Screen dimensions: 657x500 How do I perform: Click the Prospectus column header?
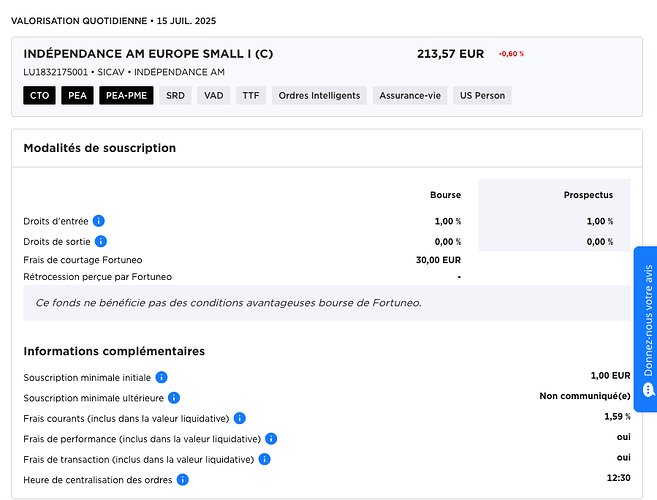[x=588, y=195]
